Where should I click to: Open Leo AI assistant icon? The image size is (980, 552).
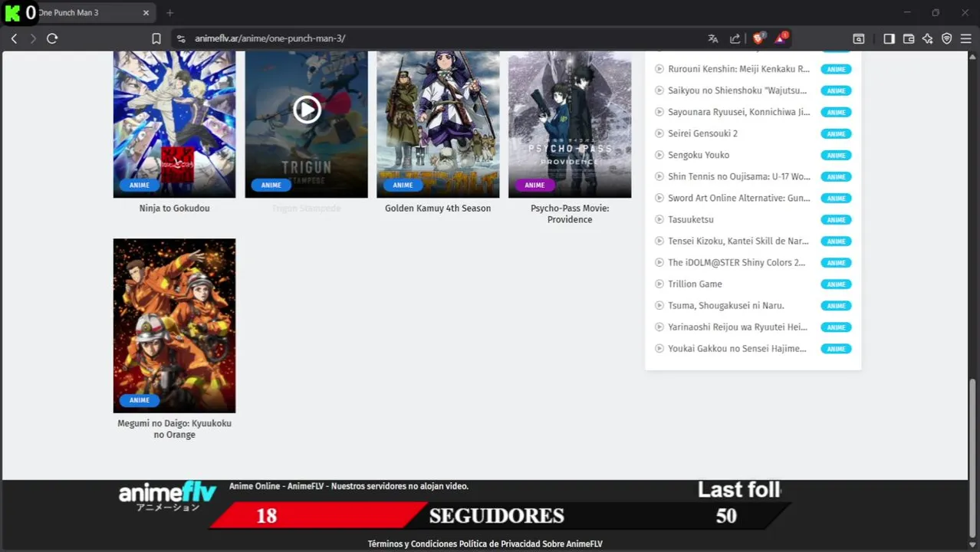point(928,38)
